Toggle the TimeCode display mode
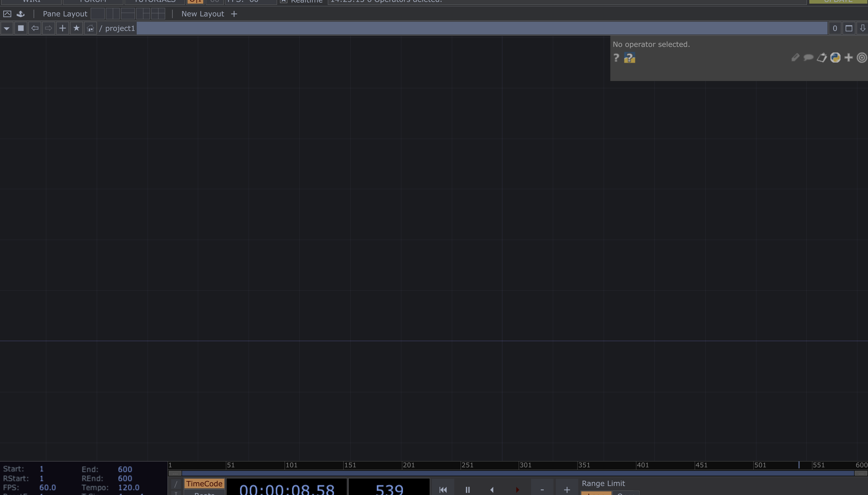This screenshot has width=868, height=495. click(x=204, y=484)
